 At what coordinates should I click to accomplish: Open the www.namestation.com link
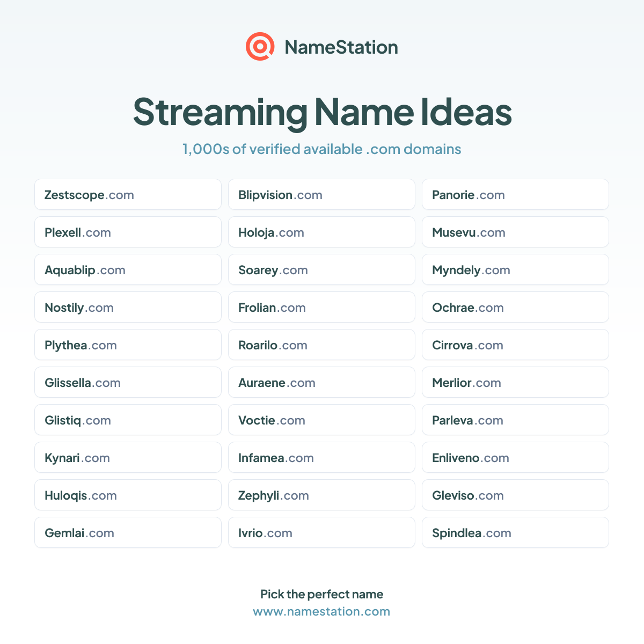point(321,611)
